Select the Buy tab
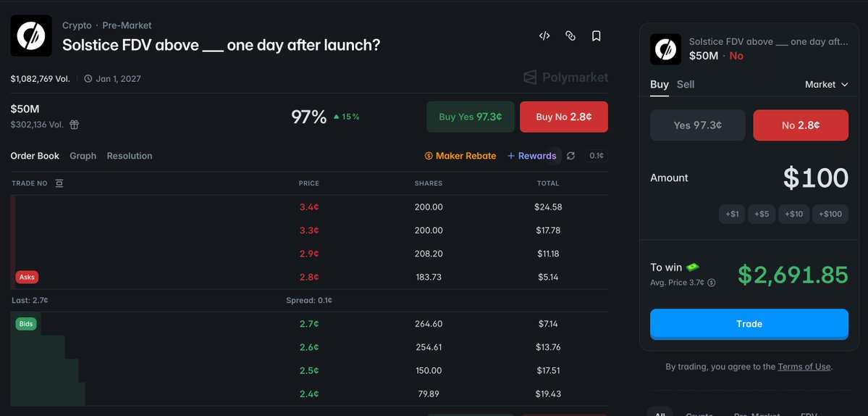 [x=660, y=84]
